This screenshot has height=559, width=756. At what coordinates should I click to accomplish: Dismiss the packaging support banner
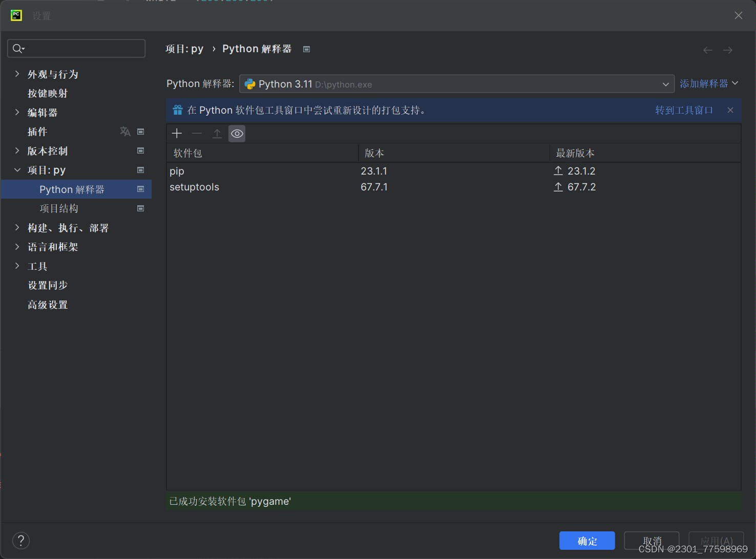(730, 110)
